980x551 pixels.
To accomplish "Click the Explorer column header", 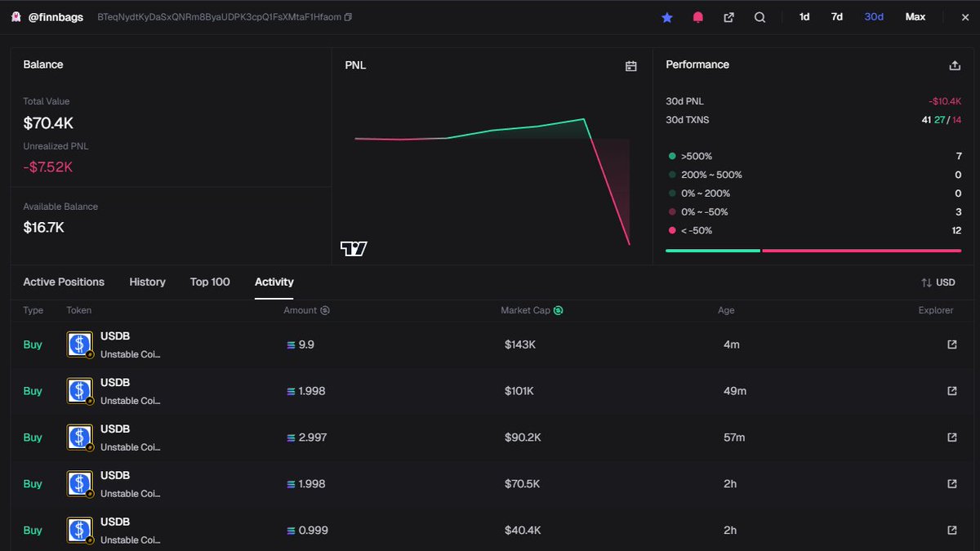I will click(x=936, y=310).
